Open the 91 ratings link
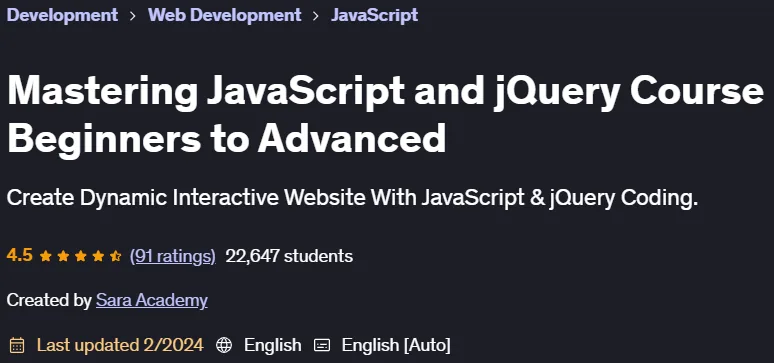This screenshot has width=774, height=363. [x=173, y=256]
